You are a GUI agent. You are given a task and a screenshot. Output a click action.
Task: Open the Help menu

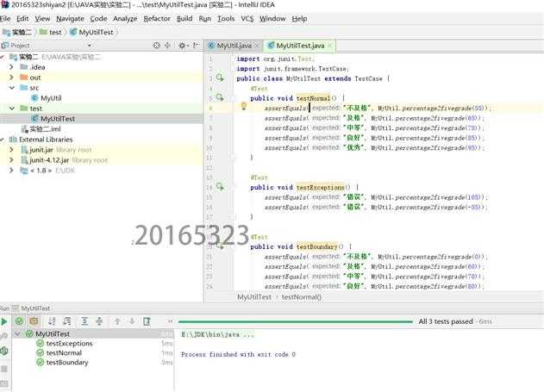pos(299,18)
